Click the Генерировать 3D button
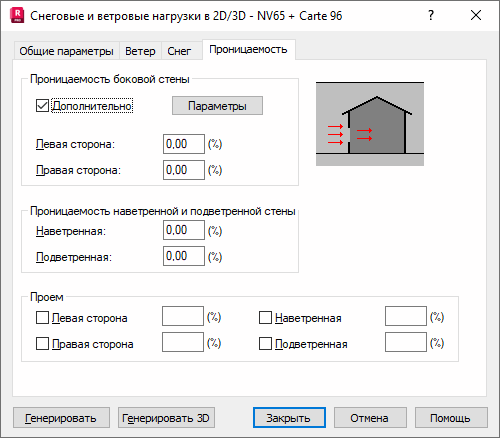 pos(166,418)
